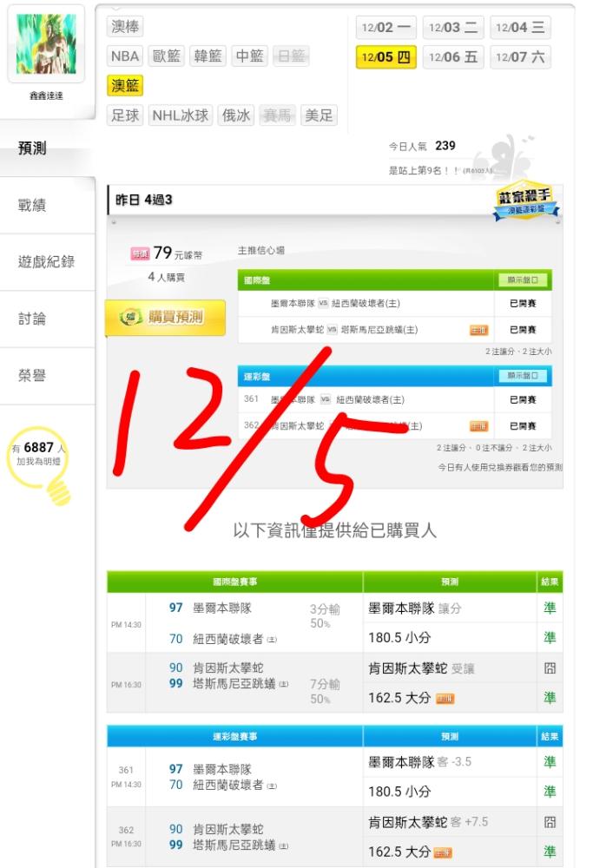Click orange main-pick icon in 運彩盤 row 362
The width and height of the screenshot is (593, 868).
tap(478, 426)
